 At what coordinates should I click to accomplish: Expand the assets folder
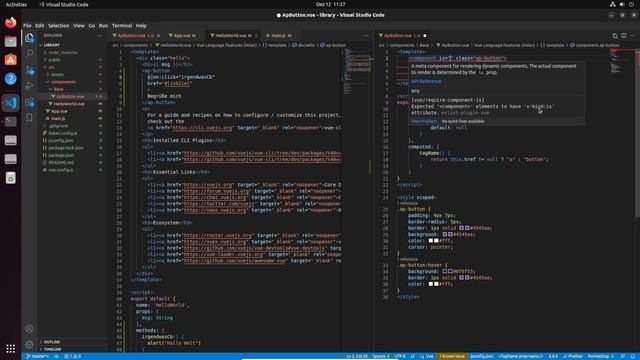[x=57, y=74]
